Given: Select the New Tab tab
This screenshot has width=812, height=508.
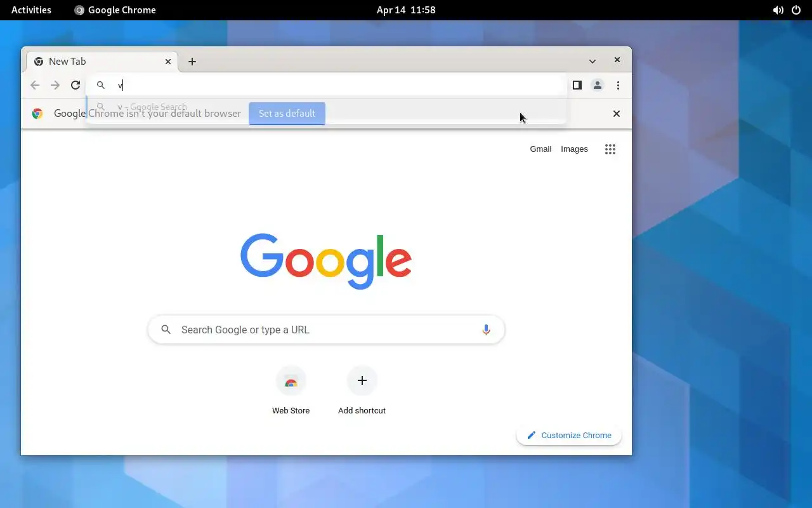Looking at the screenshot, I should [101, 62].
